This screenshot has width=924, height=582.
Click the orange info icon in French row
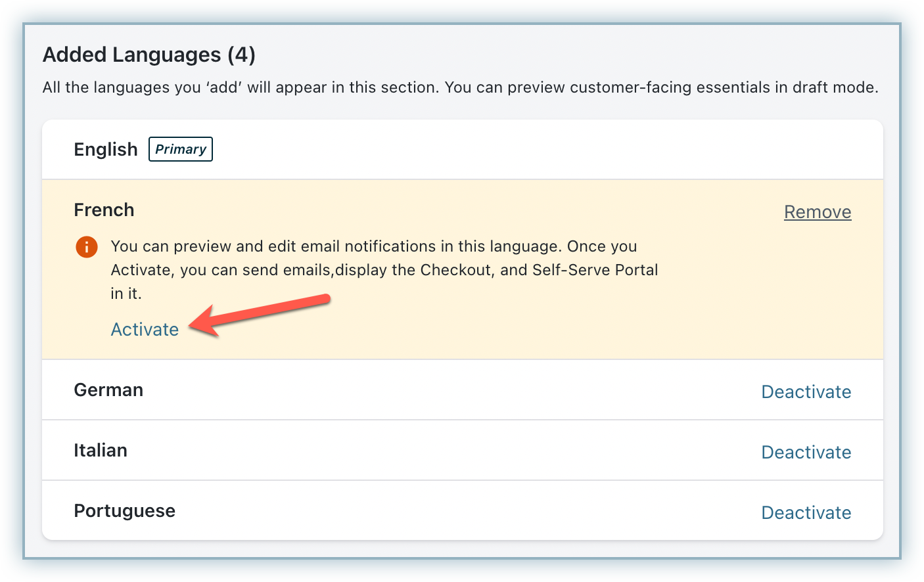87,247
